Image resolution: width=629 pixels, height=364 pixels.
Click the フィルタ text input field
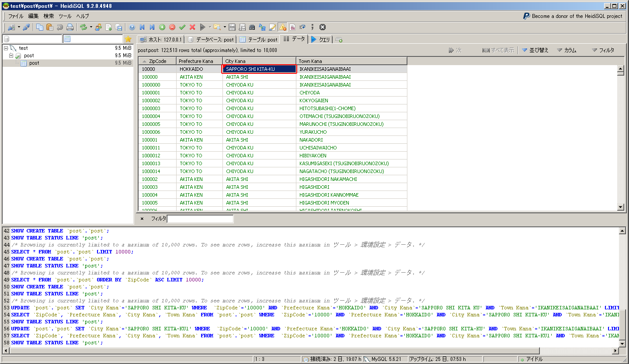(200, 218)
